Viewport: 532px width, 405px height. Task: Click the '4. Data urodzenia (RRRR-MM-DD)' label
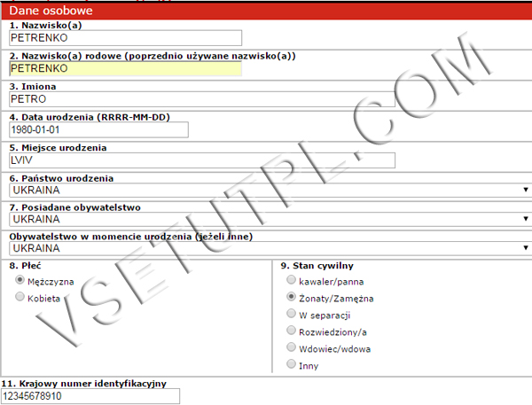click(90, 117)
